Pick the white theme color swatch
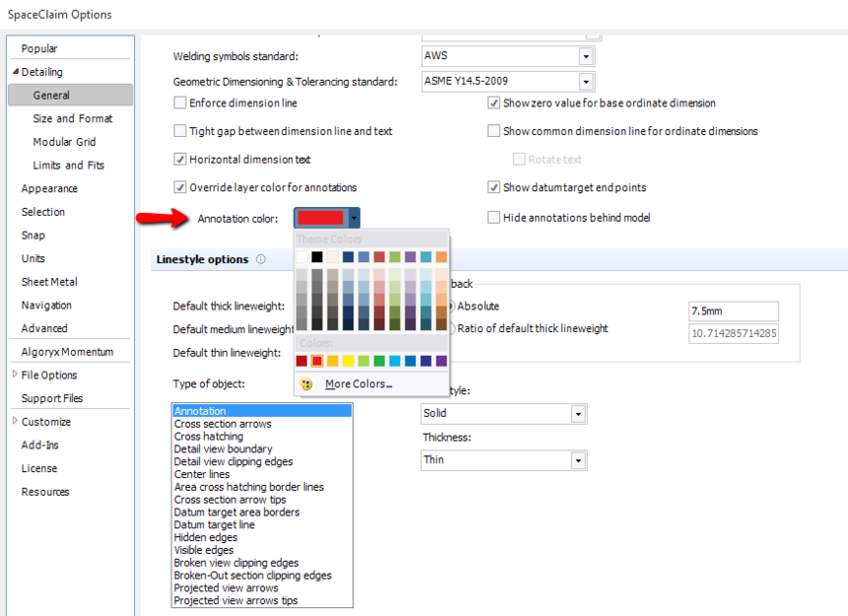 coord(301,256)
